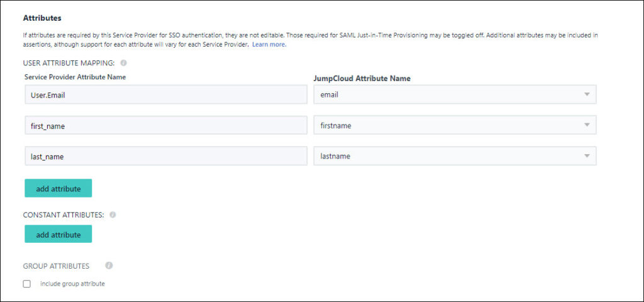
Task: Click the 'JumpCloud Attribute Name' column header
Action: (x=362, y=79)
